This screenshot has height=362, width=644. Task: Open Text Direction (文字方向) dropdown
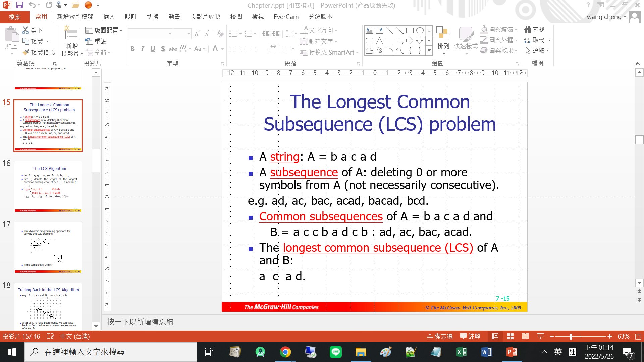pos(319,30)
